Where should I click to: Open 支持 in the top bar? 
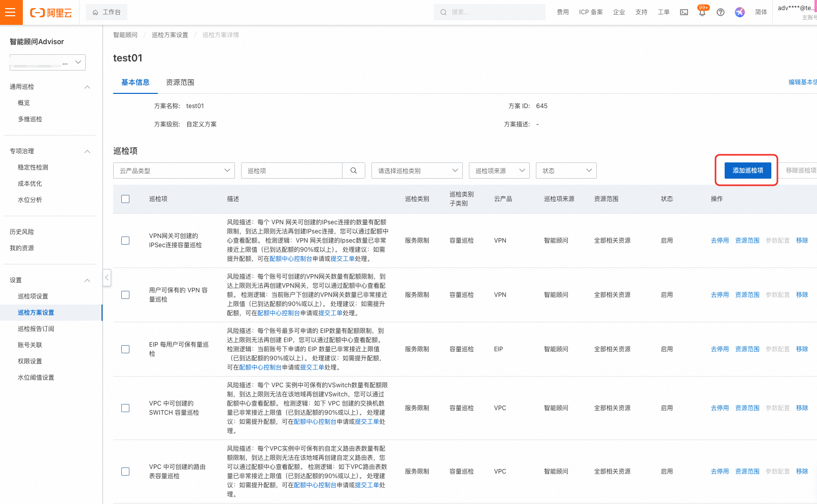coord(641,12)
